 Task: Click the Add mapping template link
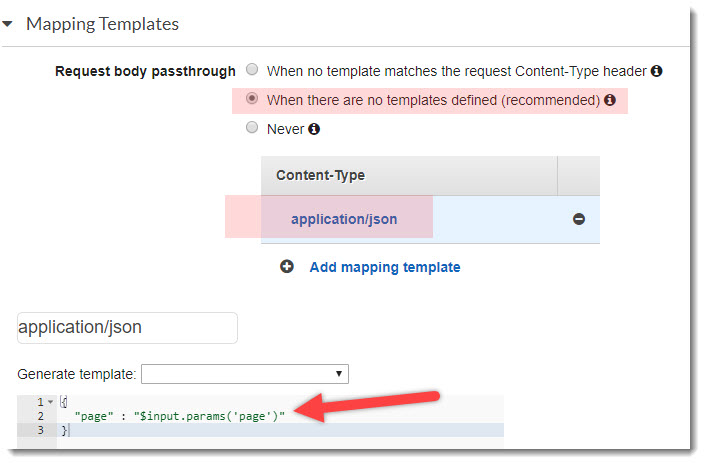click(x=385, y=267)
